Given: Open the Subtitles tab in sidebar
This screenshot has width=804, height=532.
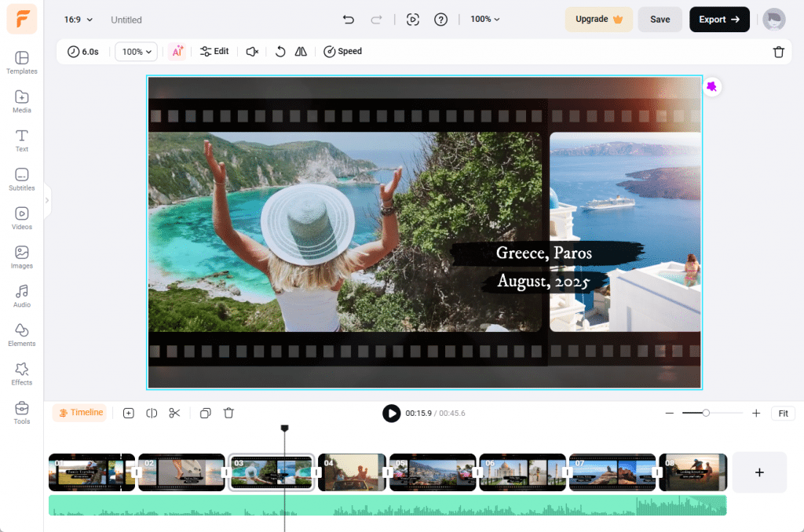Looking at the screenshot, I should 22,179.
